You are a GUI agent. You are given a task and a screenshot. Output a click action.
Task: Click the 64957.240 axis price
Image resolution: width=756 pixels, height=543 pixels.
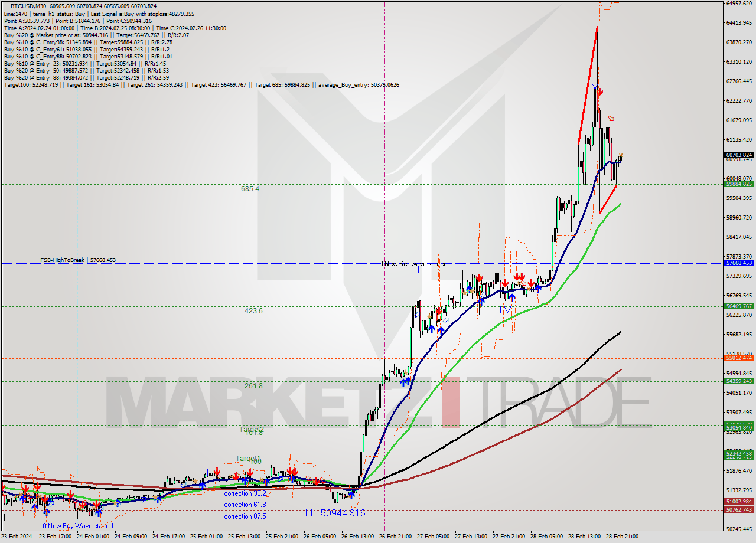[738, 4]
